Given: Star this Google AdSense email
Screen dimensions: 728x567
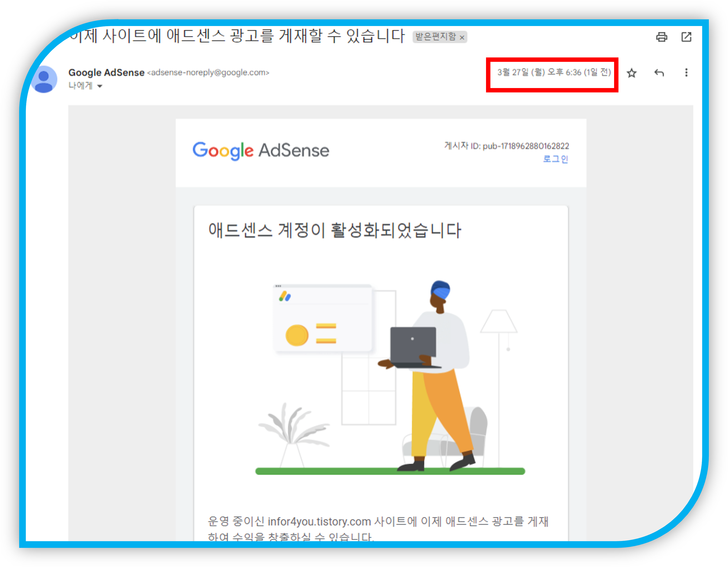Looking at the screenshot, I should pyautogui.click(x=632, y=73).
